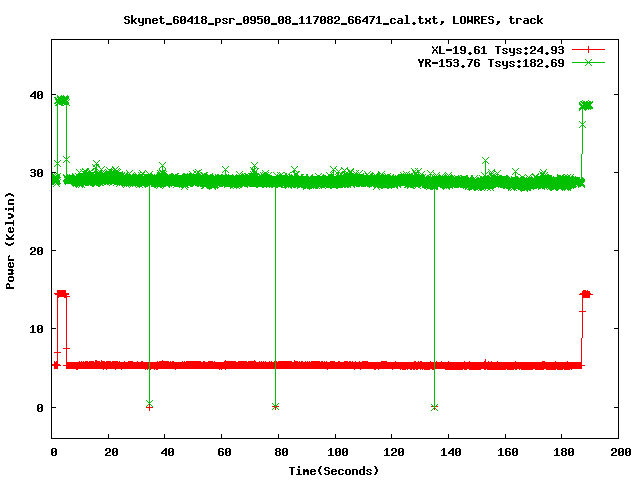Click the x-axis tick label 80
Viewport: 640px width, 480px height.
click(281, 452)
